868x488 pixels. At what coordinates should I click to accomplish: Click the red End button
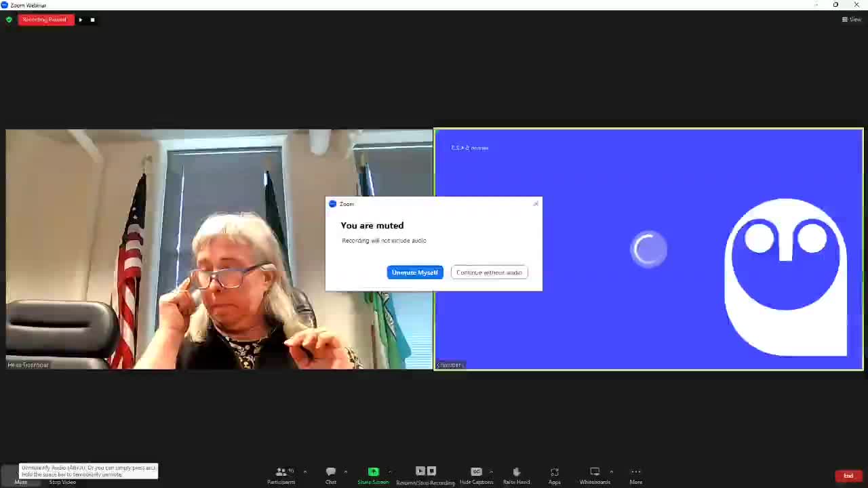point(848,476)
